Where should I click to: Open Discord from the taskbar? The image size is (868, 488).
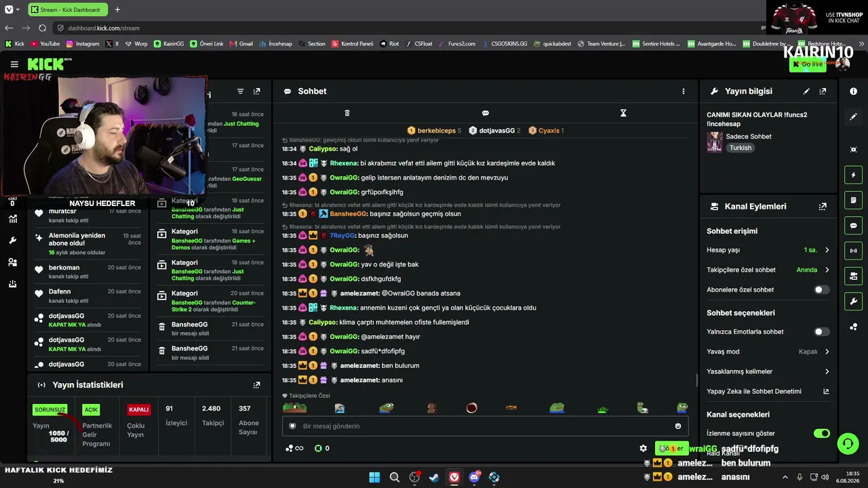click(x=474, y=477)
